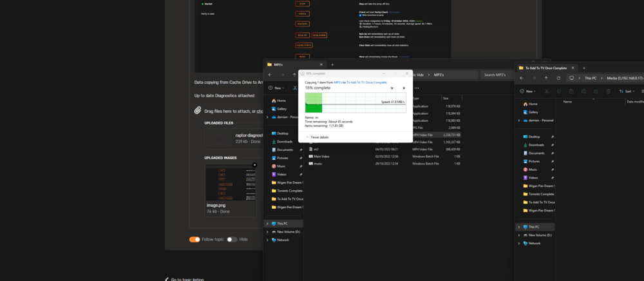The image size is (644, 281).
Task: Click the image.png uploaded thumbnail
Action: pyautogui.click(x=231, y=183)
